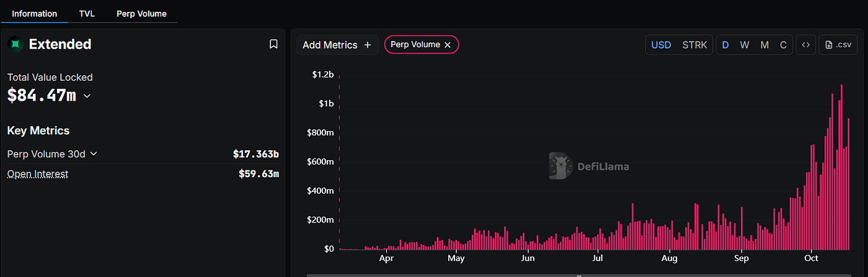Open the Perp Volume 30d dropdown
The image size is (868, 277).
tap(94, 153)
